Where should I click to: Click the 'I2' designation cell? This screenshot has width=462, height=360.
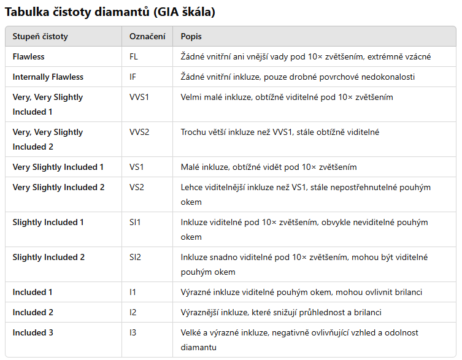coord(133,313)
